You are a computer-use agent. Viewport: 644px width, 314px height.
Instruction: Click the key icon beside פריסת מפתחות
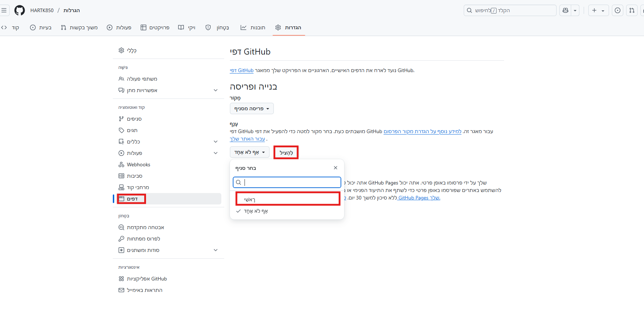coord(121,239)
